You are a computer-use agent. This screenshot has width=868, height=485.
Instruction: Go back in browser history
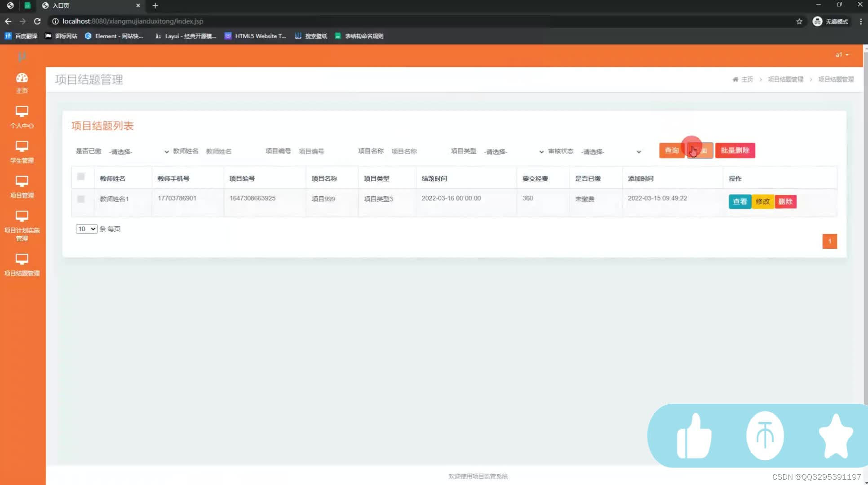pos(8,21)
